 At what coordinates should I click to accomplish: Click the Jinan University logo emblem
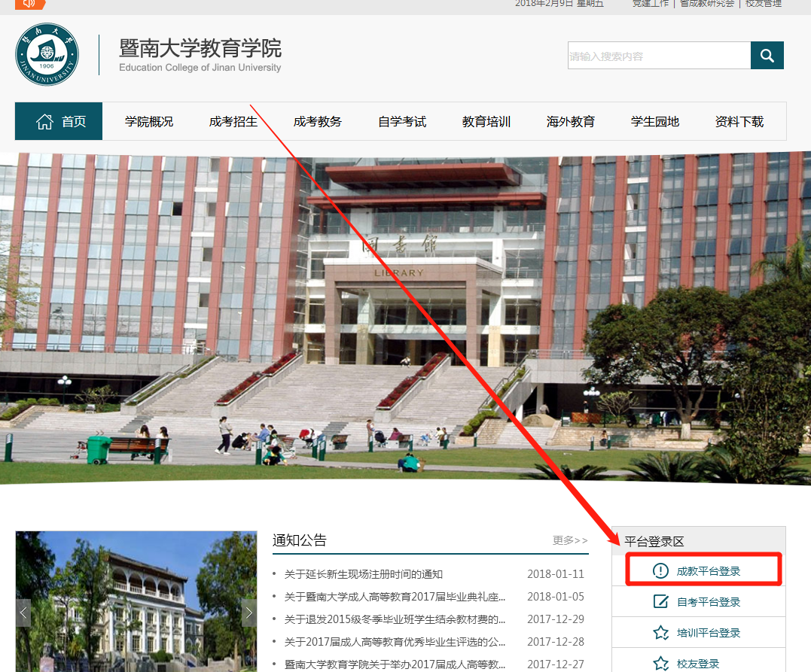click(47, 54)
